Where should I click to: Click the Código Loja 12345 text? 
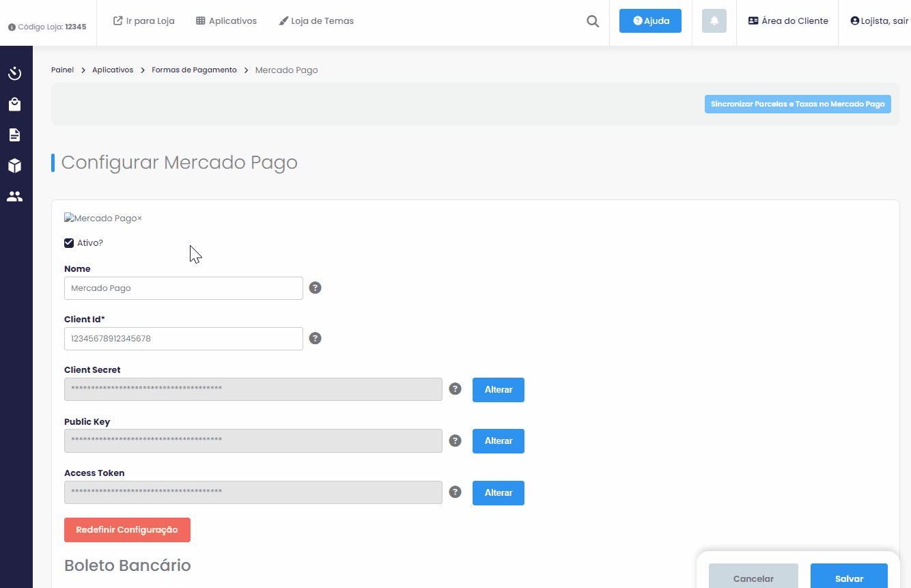(52, 27)
